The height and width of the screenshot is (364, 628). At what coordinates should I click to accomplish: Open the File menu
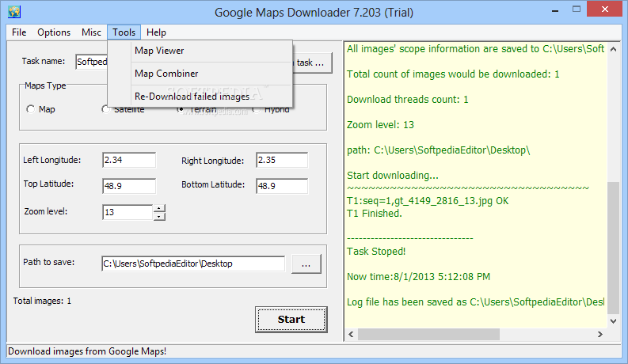click(x=19, y=32)
